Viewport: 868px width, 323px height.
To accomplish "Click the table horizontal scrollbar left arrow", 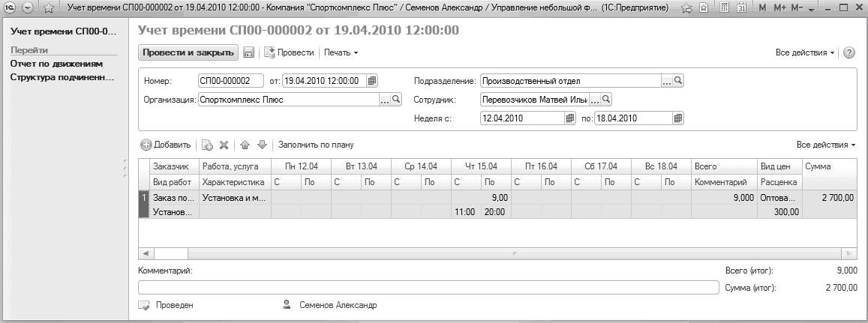I will (x=146, y=253).
